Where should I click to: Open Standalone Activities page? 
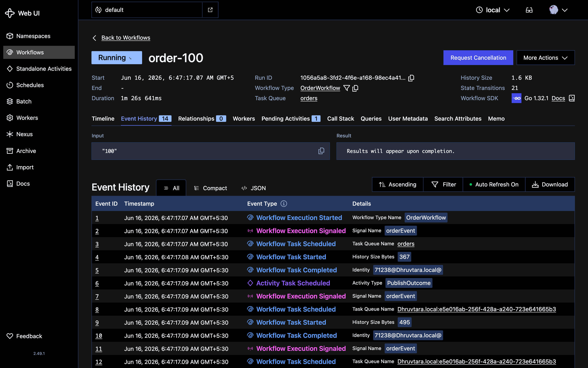click(39, 69)
